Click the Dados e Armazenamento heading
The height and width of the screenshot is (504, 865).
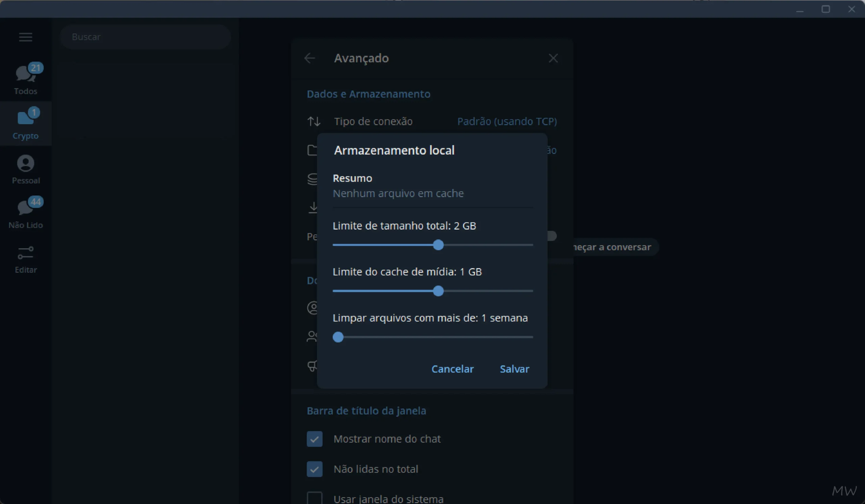tap(368, 94)
